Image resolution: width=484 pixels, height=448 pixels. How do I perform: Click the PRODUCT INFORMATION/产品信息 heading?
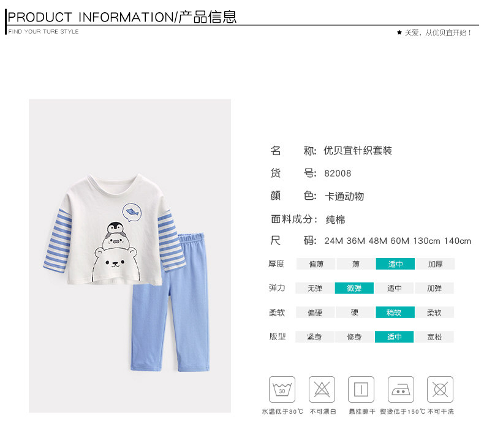(x=123, y=17)
